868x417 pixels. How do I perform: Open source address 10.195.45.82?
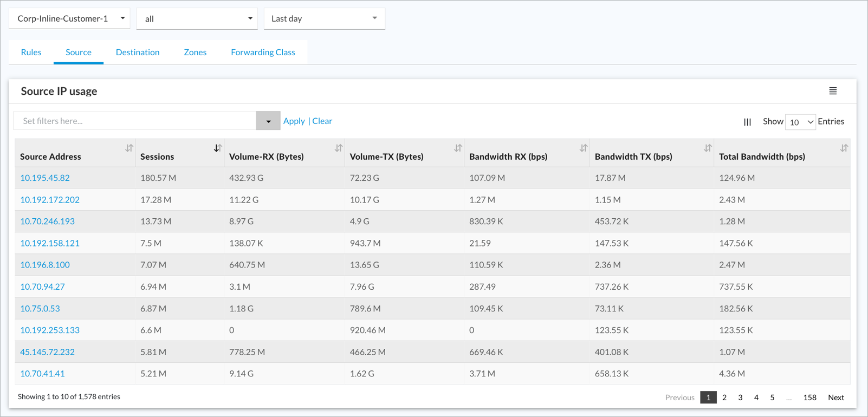[45, 178]
